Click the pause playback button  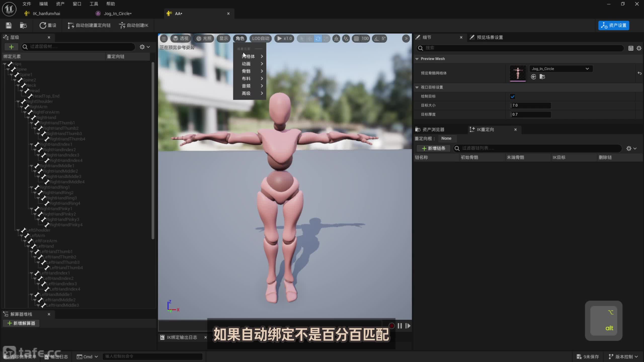pos(400,326)
